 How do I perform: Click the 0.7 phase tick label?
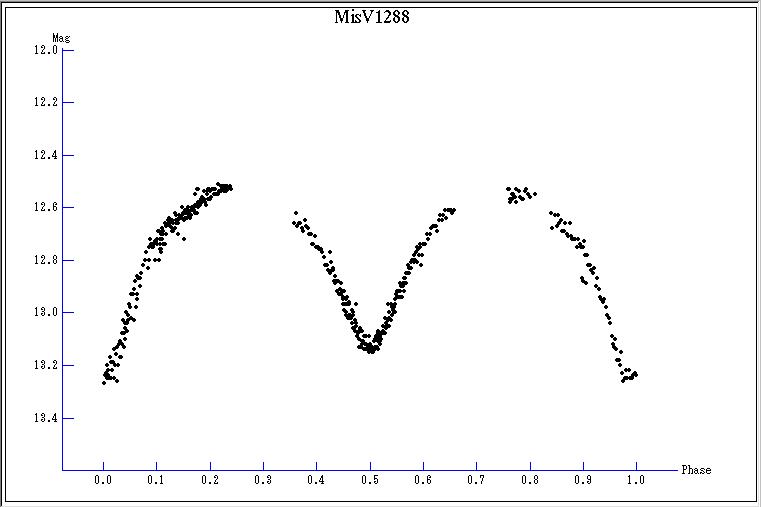476,480
